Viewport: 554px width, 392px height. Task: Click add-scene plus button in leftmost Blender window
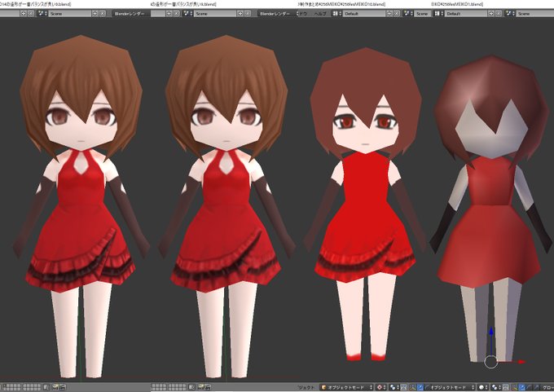coord(95,13)
